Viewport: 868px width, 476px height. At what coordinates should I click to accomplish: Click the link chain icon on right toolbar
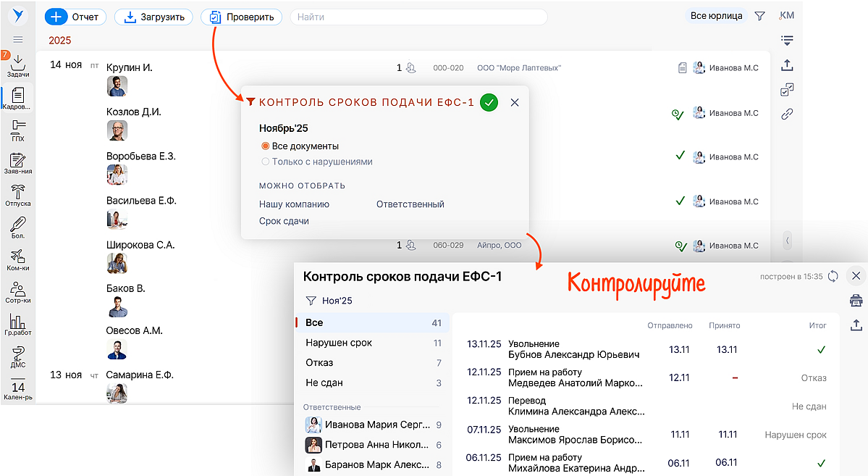coord(787,114)
